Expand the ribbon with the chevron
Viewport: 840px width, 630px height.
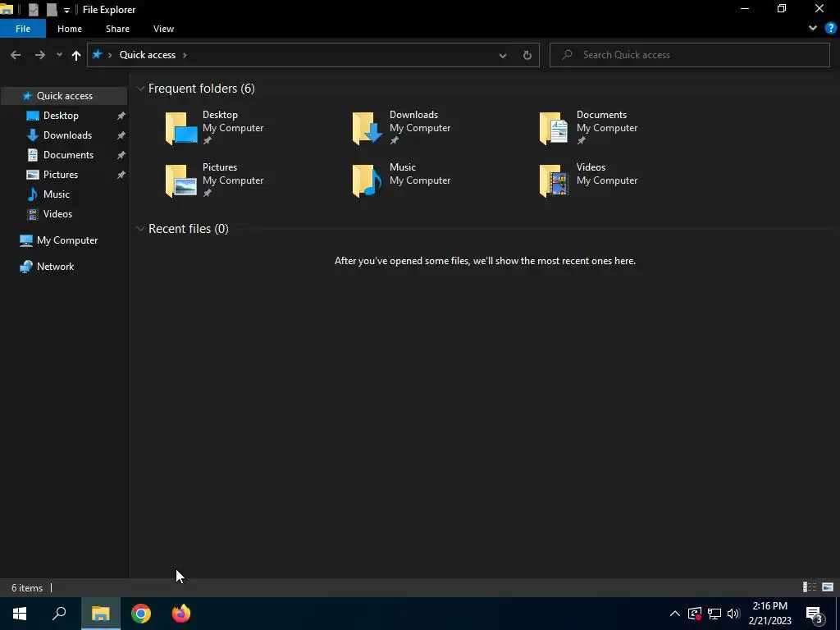click(813, 28)
